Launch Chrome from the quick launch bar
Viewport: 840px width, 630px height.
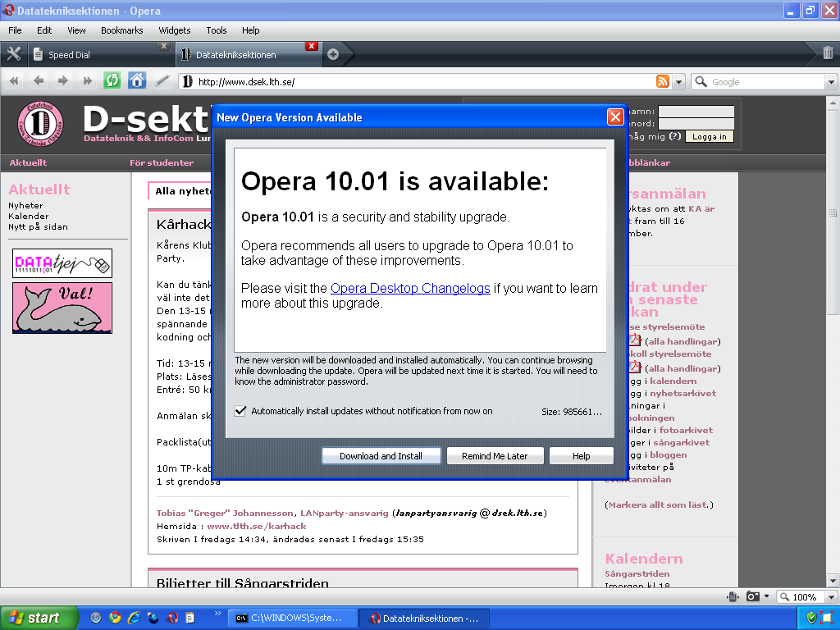point(115,618)
